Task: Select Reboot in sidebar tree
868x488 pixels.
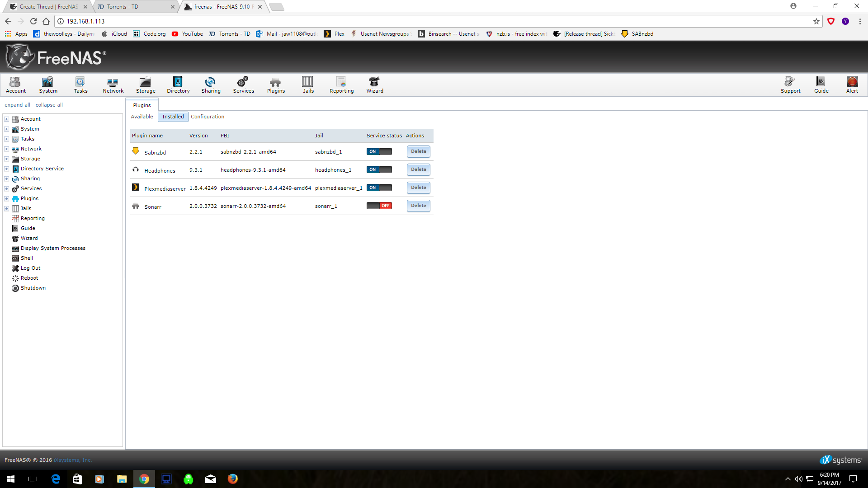Action: 29,278
